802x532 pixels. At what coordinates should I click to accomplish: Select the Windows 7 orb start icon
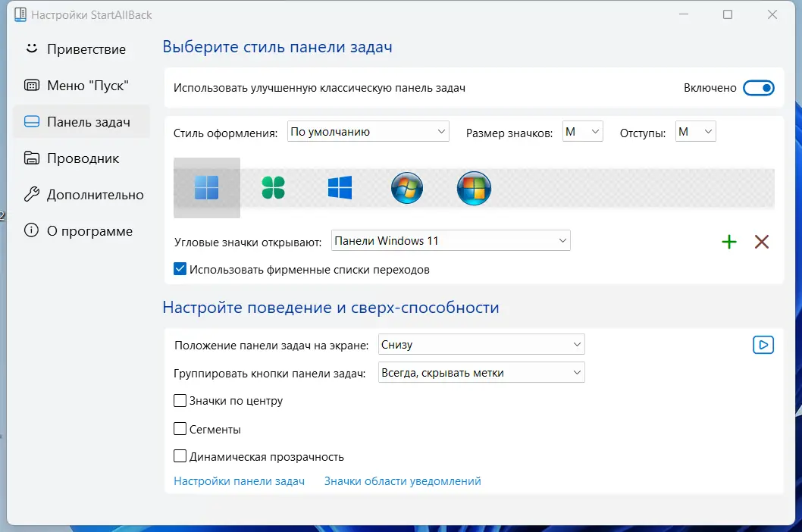[406, 188]
